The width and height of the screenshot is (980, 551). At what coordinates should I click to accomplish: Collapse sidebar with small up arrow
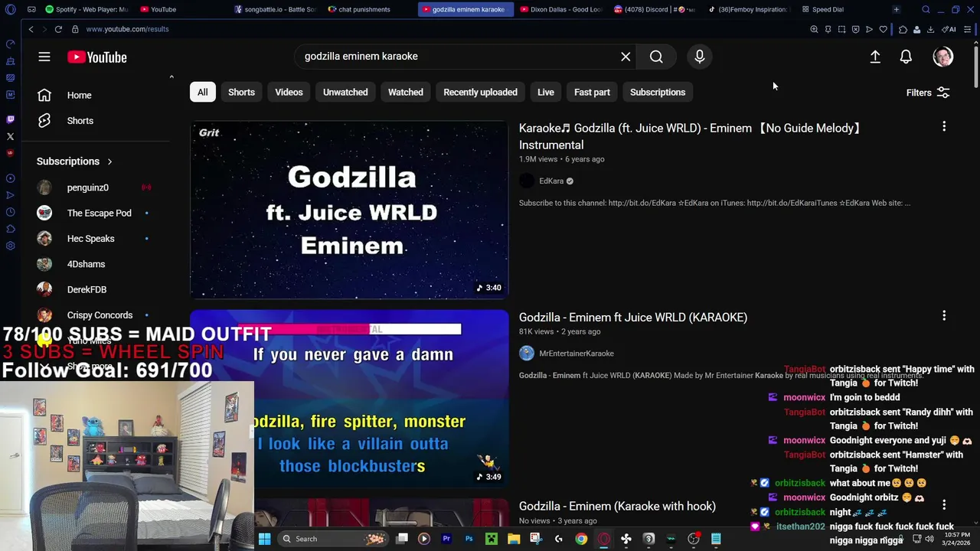click(171, 77)
